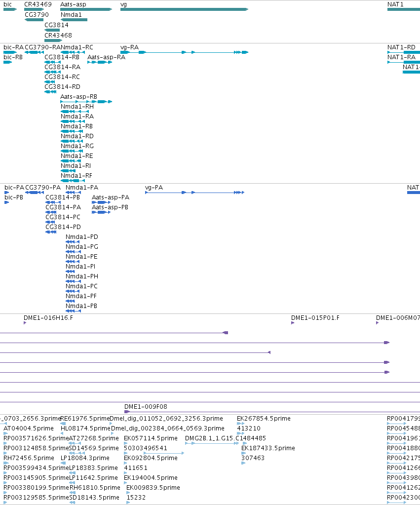Select the CG3814-RB transcript label
This screenshot has width=420, height=505.
coord(62,57)
